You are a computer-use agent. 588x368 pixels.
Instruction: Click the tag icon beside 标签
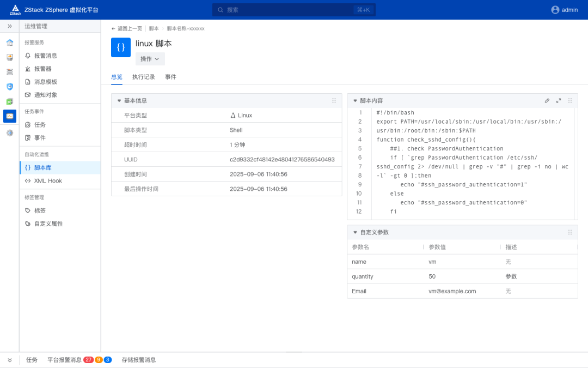[28, 210]
